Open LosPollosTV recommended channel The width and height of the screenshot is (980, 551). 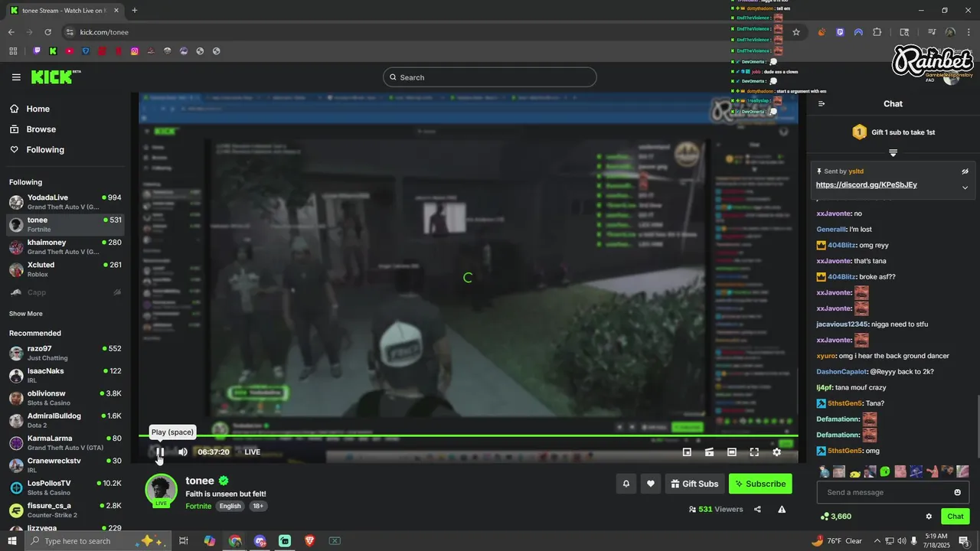[65, 487]
